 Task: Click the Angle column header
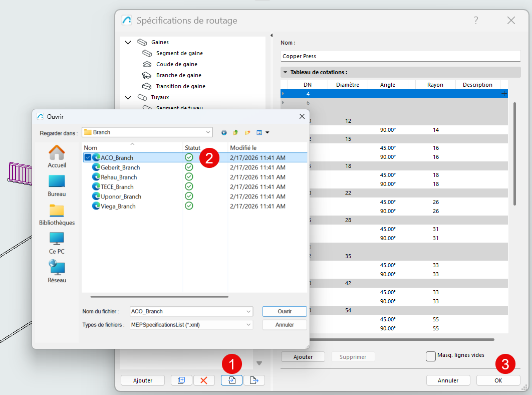(x=387, y=85)
